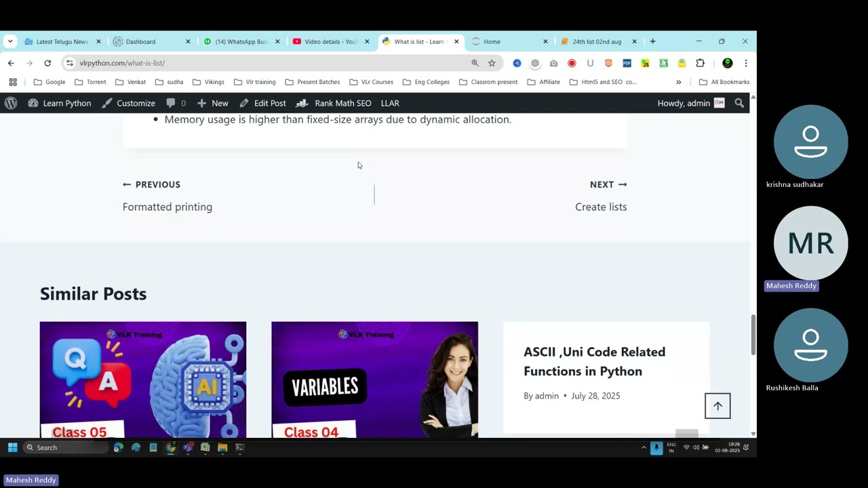Image resolution: width=868 pixels, height=488 pixels.
Task: Open the notification bell in taskbar
Action: click(x=746, y=447)
